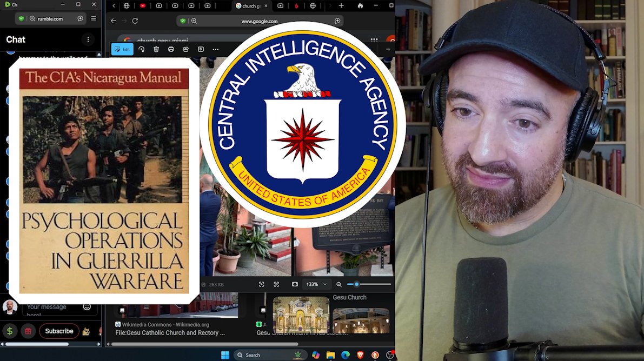Screen dimensions: 644x361
Task: Click the chat user avatar beside message box
Action: point(10,307)
